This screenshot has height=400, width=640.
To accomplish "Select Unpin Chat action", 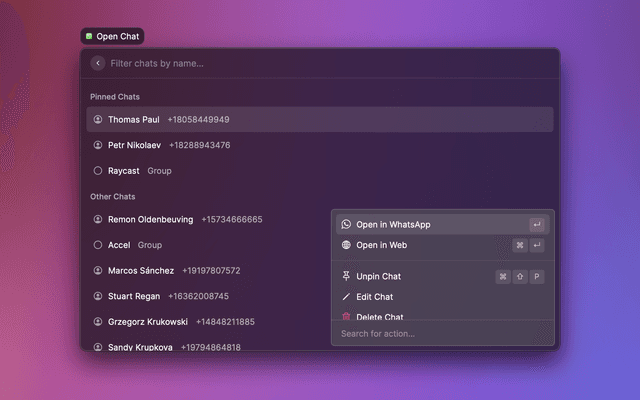I will coord(378,276).
